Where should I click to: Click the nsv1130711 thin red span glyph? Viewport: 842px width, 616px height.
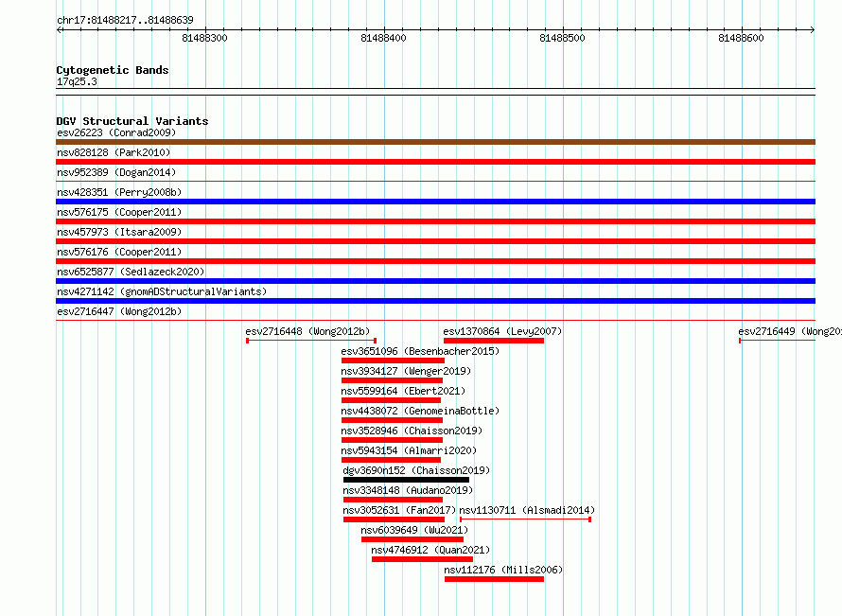pyautogui.click(x=526, y=519)
